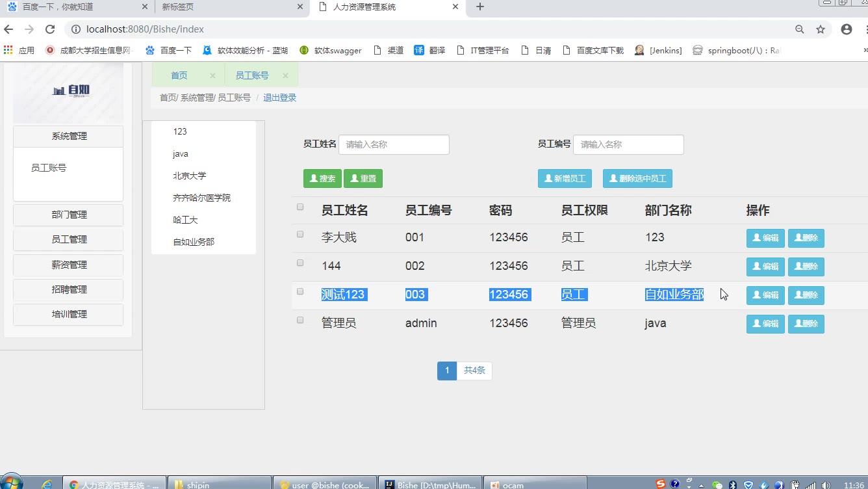Edit the 李大贱 employee row

coord(765,238)
